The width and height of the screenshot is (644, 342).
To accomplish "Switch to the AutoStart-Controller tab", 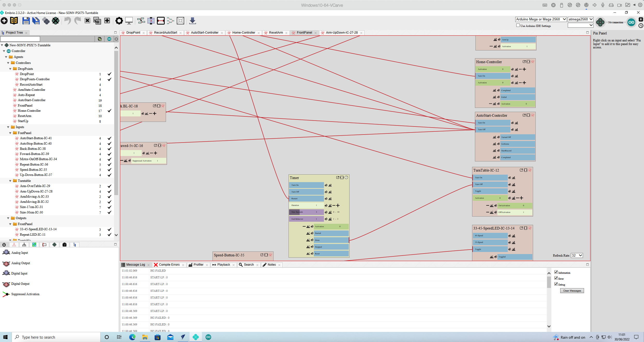I will (204, 33).
